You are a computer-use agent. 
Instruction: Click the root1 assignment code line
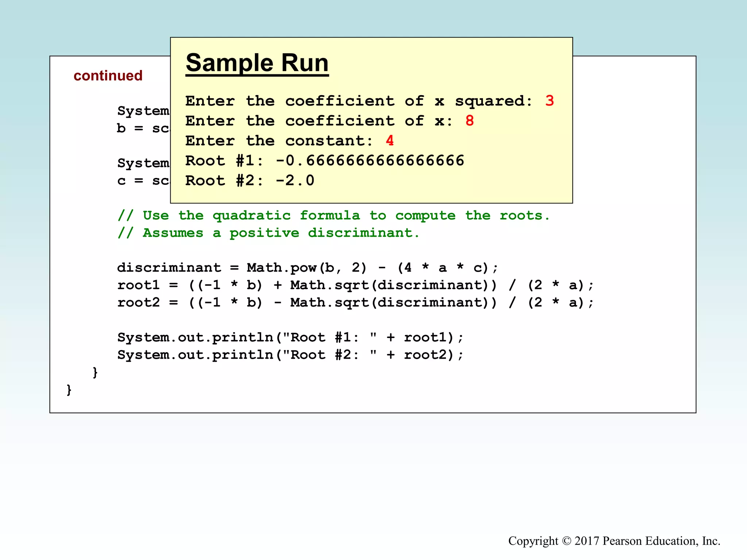[x=355, y=285]
